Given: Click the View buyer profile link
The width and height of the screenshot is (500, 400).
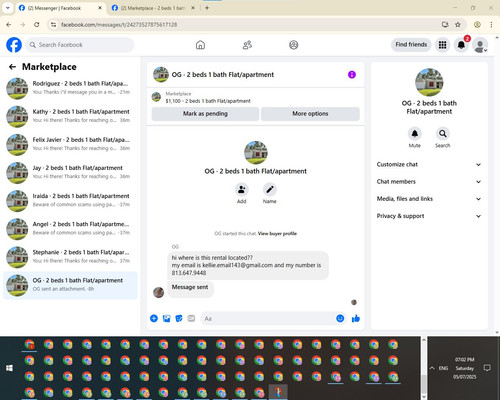Looking at the screenshot, I should [x=277, y=233].
